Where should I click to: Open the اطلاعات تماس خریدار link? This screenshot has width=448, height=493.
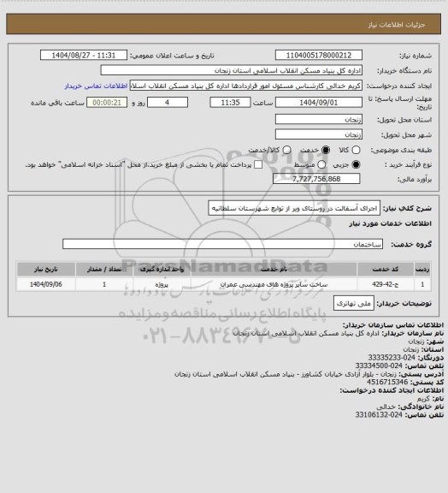(x=96, y=86)
